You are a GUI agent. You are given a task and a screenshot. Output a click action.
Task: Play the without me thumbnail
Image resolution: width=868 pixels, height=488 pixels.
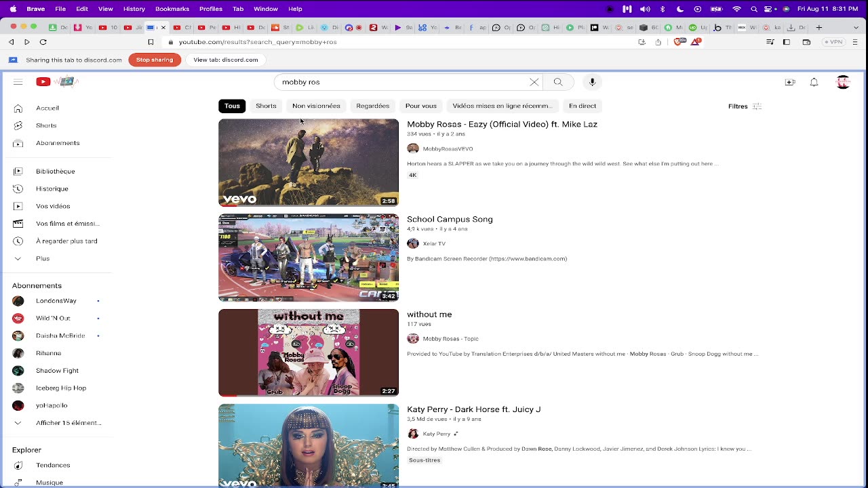point(309,352)
